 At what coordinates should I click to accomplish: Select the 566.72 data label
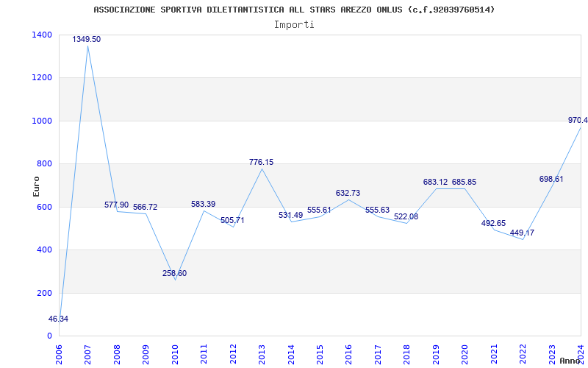145,208
